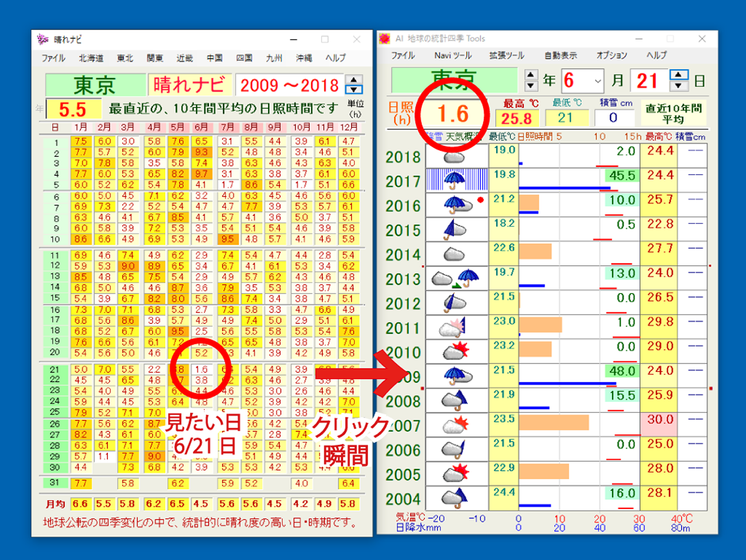Viewport: 746px width, 560px height.
Task: Click 東京 city label in Tools window
Action: tap(454, 80)
